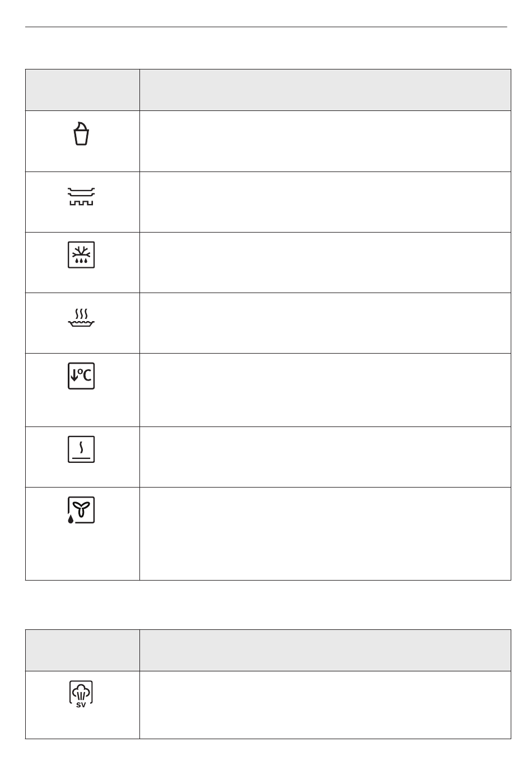532x770 pixels.
Task: Select the dish over heating element icon
Action: (81, 196)
